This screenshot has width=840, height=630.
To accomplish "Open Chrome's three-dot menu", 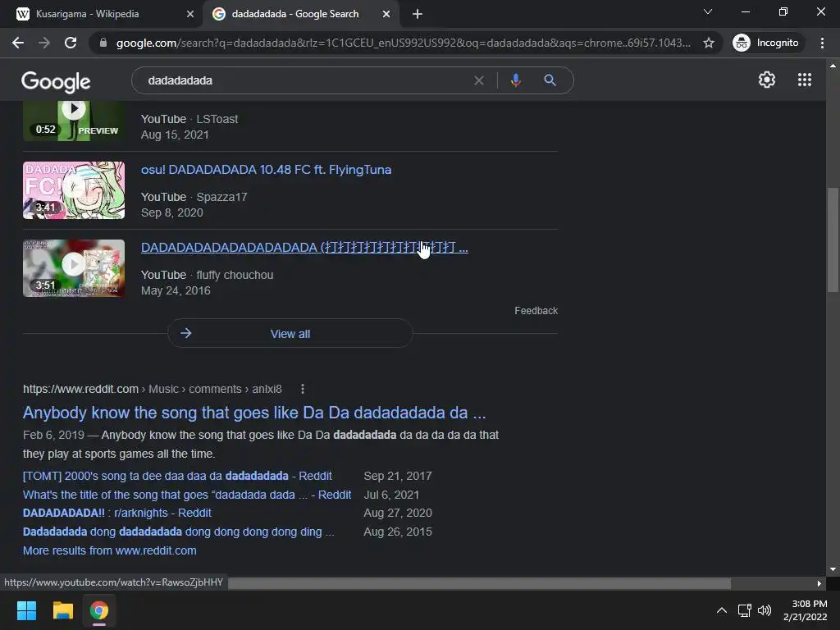I will click(x=822, y=43).
